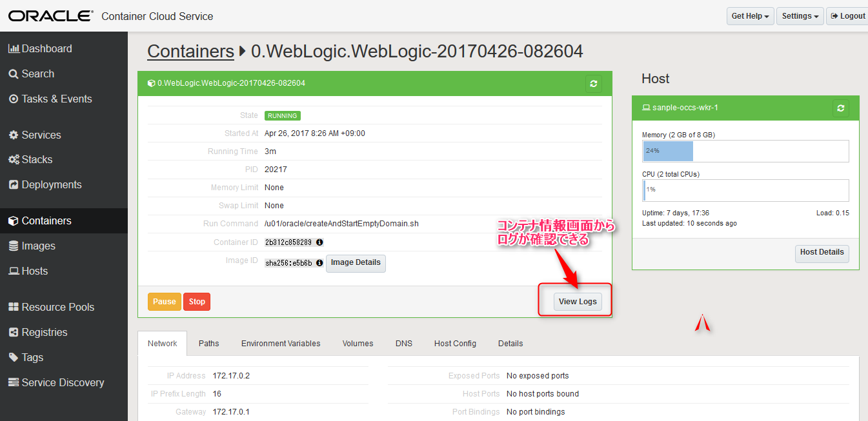
Task: Click the Image Details button
Action: pyautogui.click(x=356, y=263)
